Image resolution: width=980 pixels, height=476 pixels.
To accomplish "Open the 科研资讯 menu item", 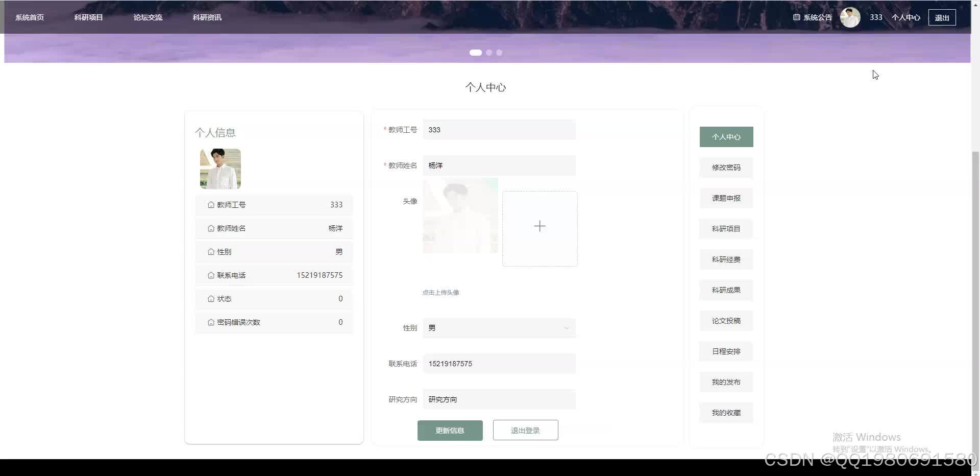I will point(206,17).
